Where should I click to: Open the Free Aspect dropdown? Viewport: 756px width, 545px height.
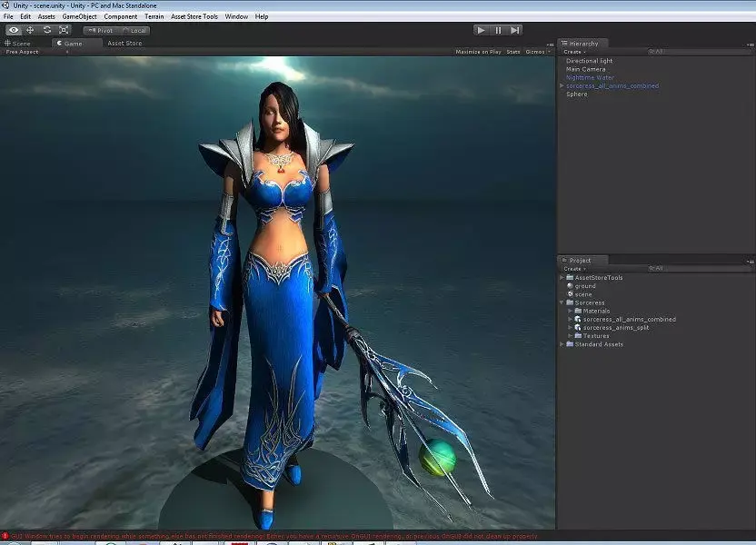[36, 52]
